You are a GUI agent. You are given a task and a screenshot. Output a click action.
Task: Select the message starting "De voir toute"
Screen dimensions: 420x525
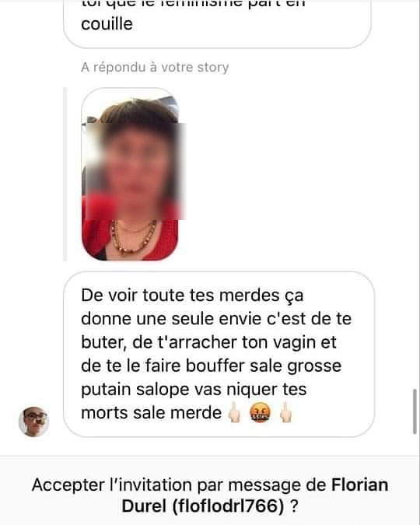click(x=219, y=354)
